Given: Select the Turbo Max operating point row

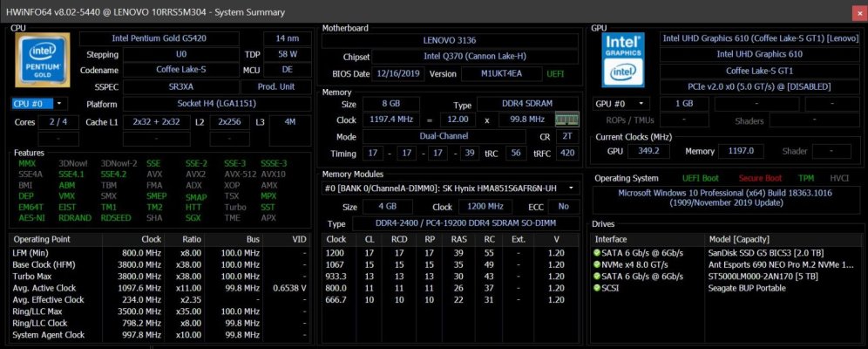Looking at the screenshot, I should pyautogui.click(x=160, y=276).
